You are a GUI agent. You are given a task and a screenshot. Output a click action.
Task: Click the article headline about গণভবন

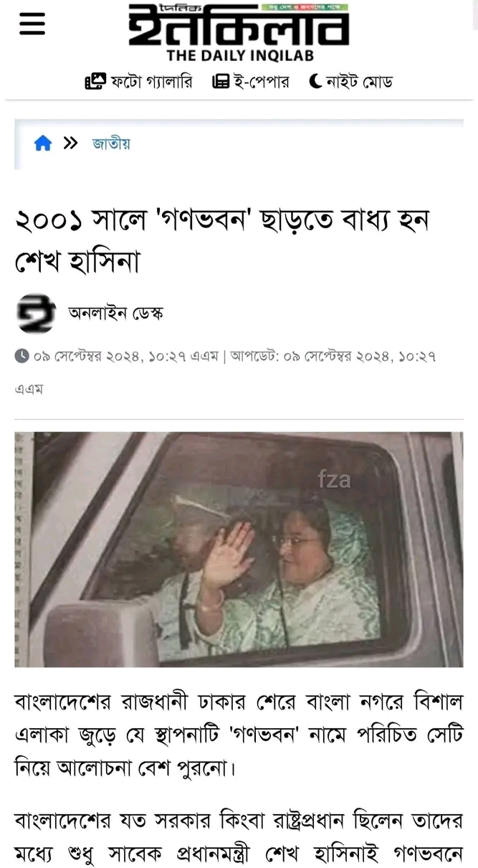221,240
